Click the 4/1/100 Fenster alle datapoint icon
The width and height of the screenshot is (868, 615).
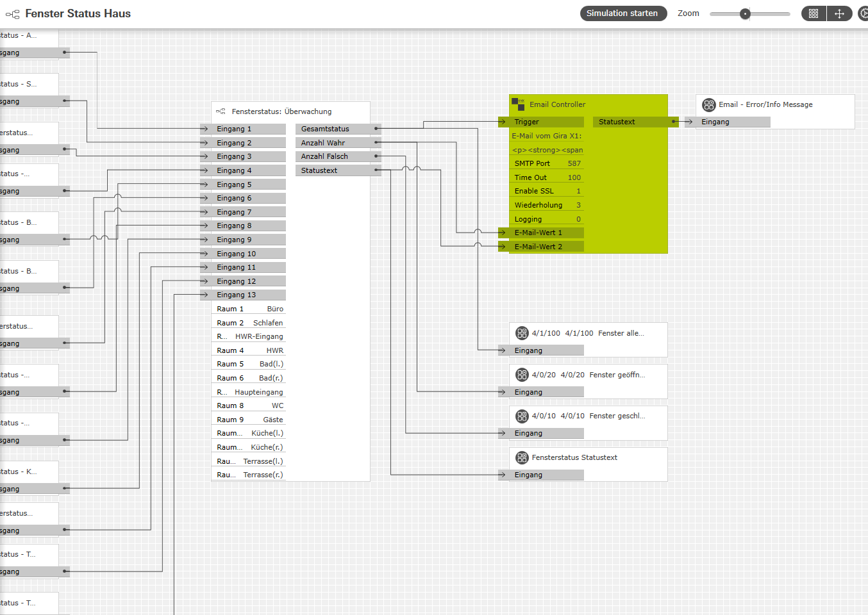click(x=522, y=333)
